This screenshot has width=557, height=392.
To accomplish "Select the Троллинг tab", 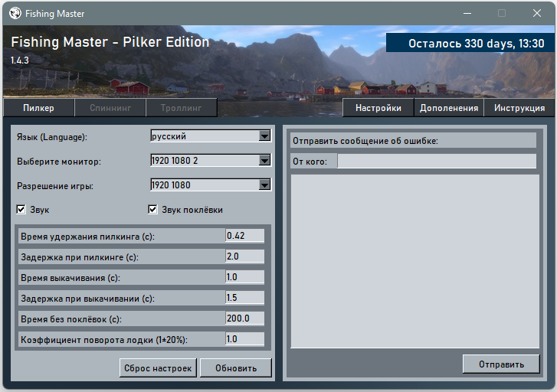I will click(x=181, y=108).
